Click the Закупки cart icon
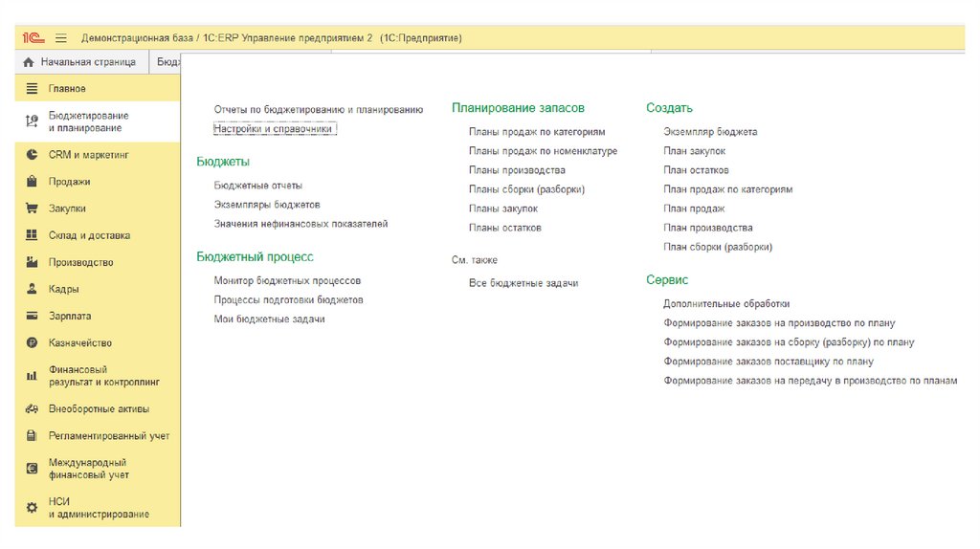 (32, 209)
